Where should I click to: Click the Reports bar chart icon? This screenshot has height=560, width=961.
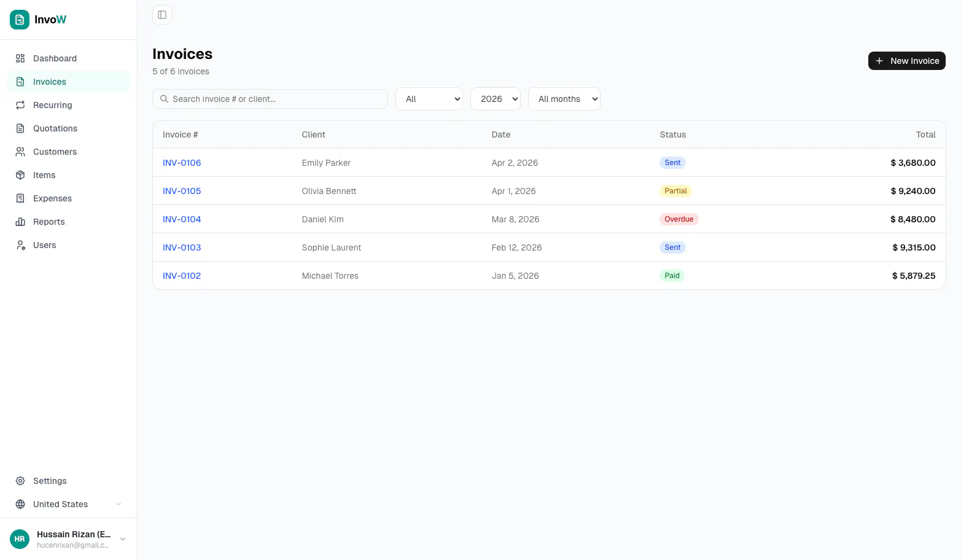[20, 222]
